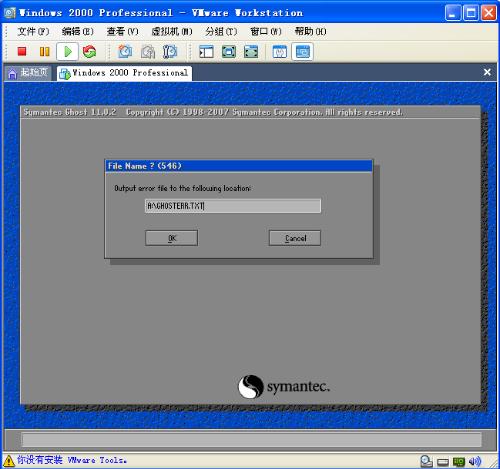Maximize the VMware Workstation window
The image size is (500, 469).
point(471,13)
